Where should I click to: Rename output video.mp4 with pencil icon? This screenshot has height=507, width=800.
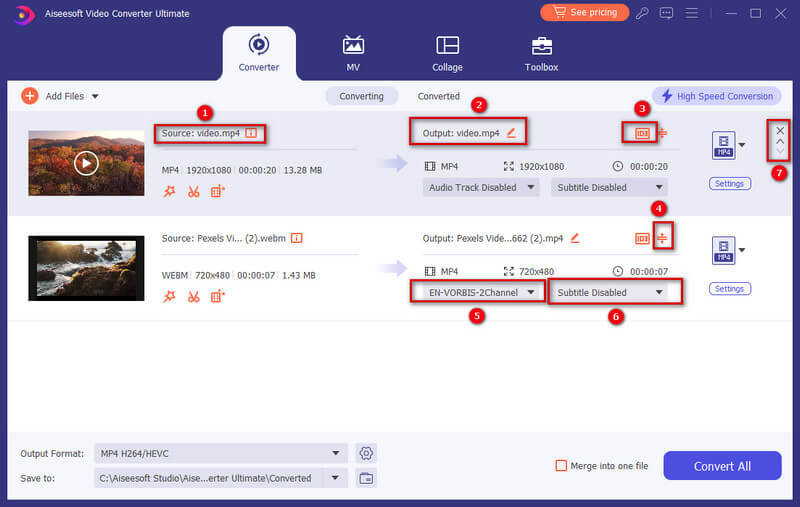pyautogui.click(x=511, y=133)
